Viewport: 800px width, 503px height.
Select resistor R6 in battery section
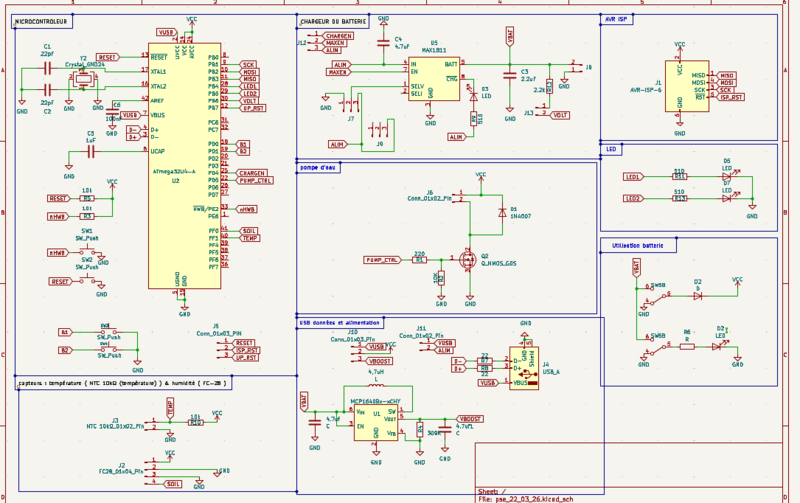pyautogui.click(x=687, y=346)
